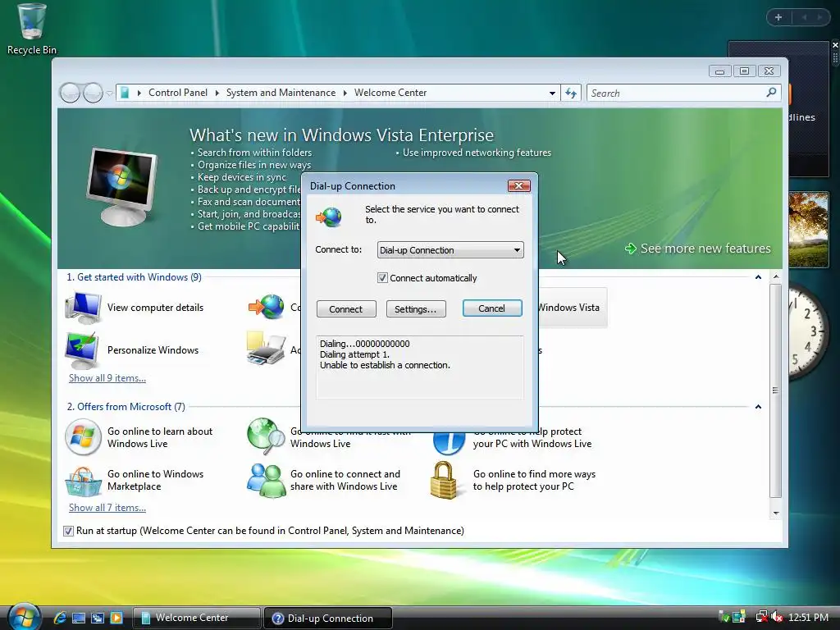Viewport: 840px width, 630px height.
Task: Click the sidebar add gadget plus button
Action: [778, 17]
